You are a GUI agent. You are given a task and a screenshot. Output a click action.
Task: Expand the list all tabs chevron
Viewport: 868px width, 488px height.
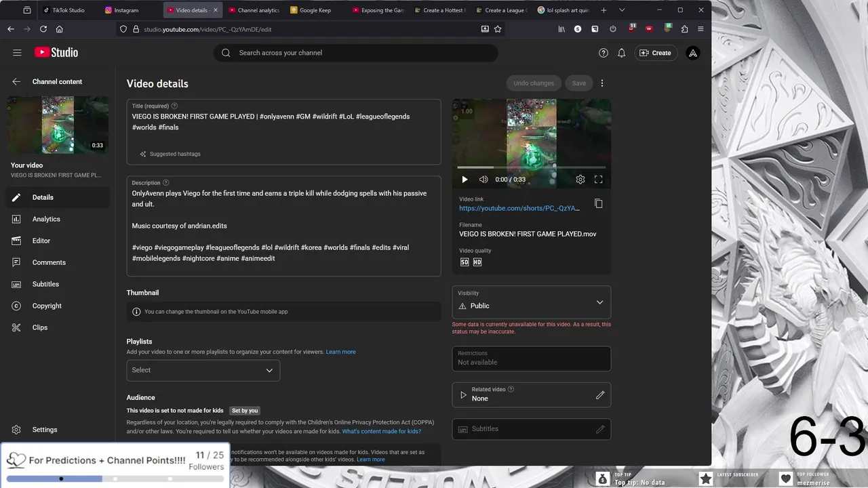click(x=623, y=10)
